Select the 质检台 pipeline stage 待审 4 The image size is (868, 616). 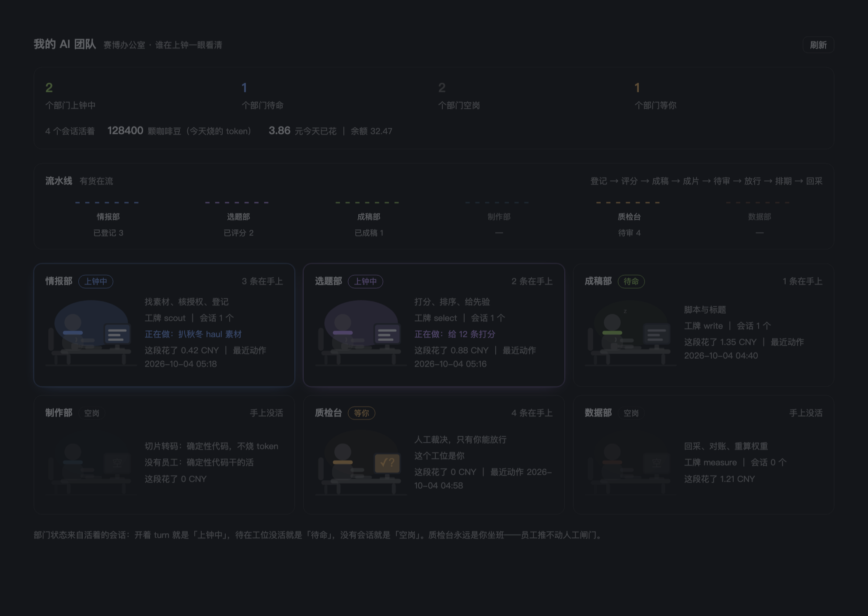point(629,219)
